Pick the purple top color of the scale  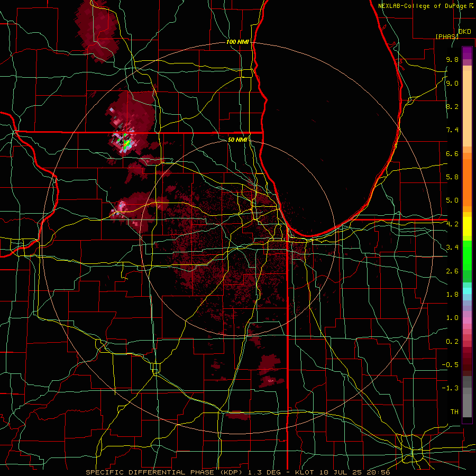[467, 53]
